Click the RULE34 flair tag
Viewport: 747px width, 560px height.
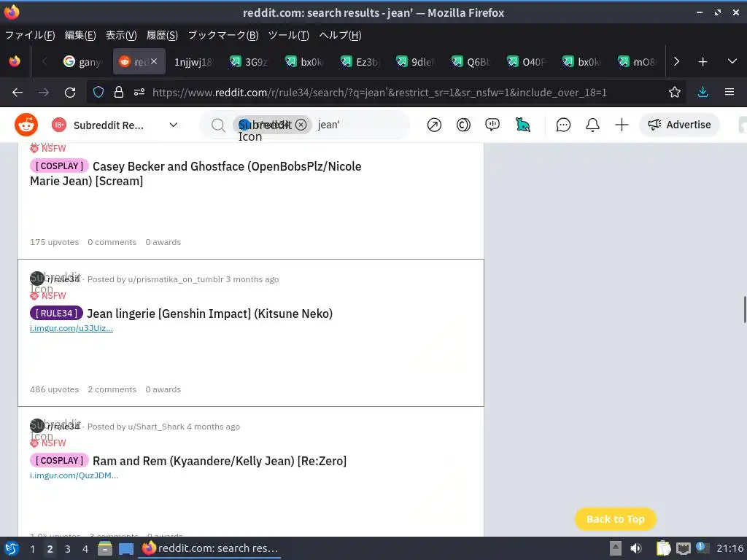point(56,313)
